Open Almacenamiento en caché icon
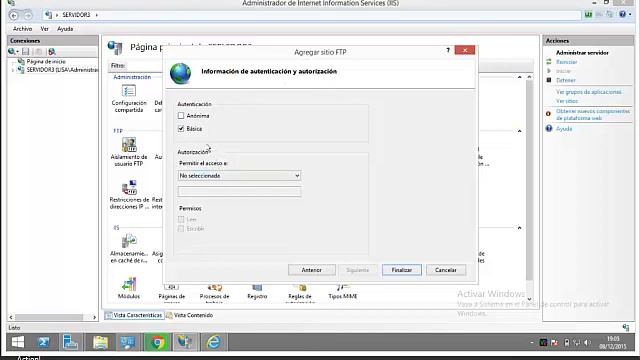Viewport: 640px width, 360px height. click(x=129, y=249)
